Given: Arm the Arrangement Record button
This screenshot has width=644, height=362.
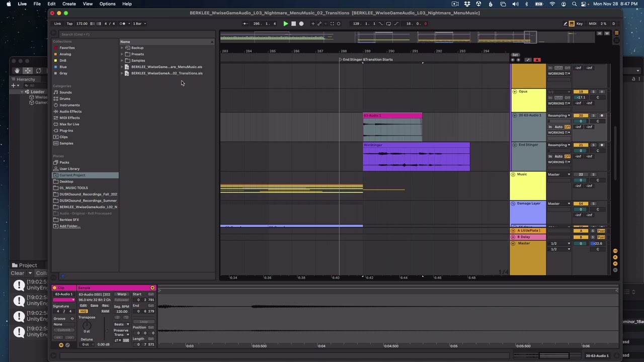Looking at the screenshot, I should 301,24.
